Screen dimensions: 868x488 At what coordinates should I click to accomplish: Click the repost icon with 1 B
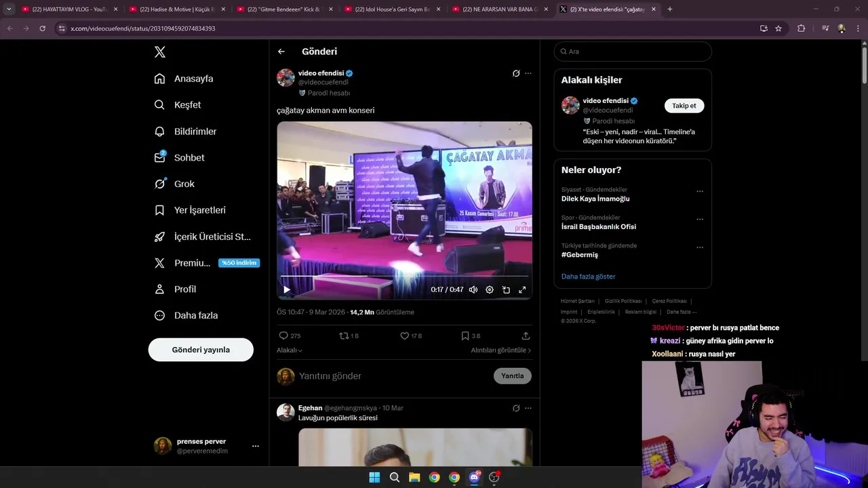[344, 335]
